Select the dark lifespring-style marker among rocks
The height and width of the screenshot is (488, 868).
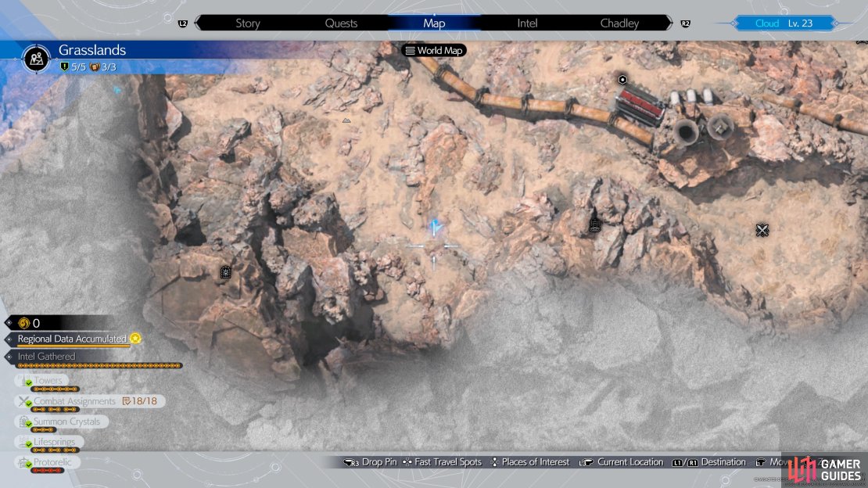(x=594, y=225)
